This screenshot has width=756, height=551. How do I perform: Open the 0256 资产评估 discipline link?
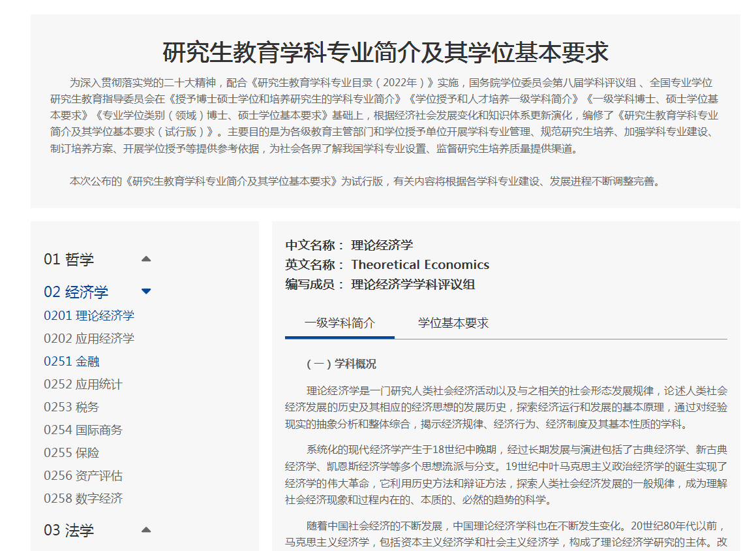83,476
